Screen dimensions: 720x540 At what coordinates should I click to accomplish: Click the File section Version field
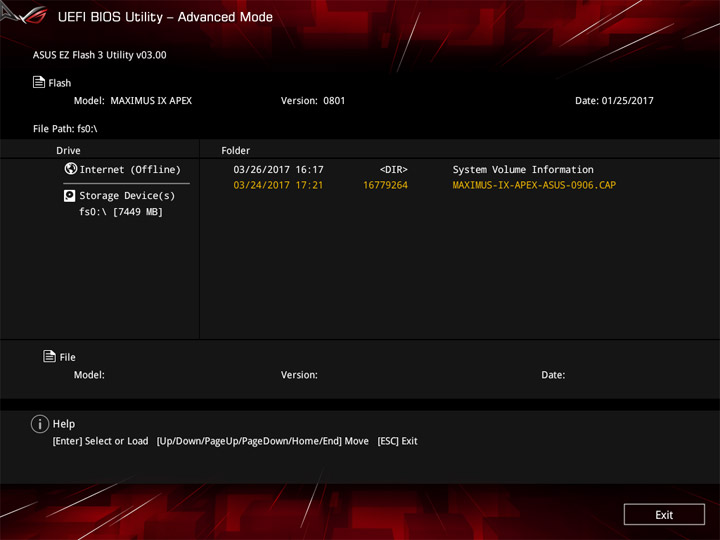[299, 375]
